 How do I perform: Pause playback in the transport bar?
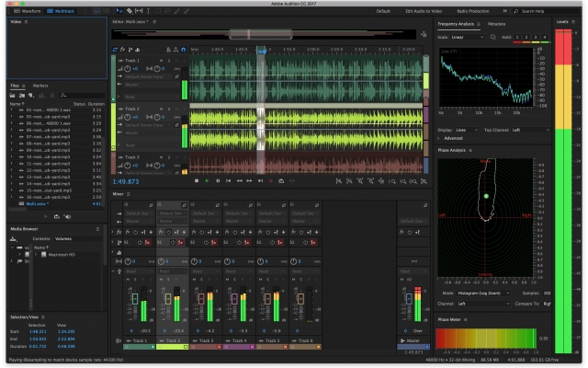[218, 181]
